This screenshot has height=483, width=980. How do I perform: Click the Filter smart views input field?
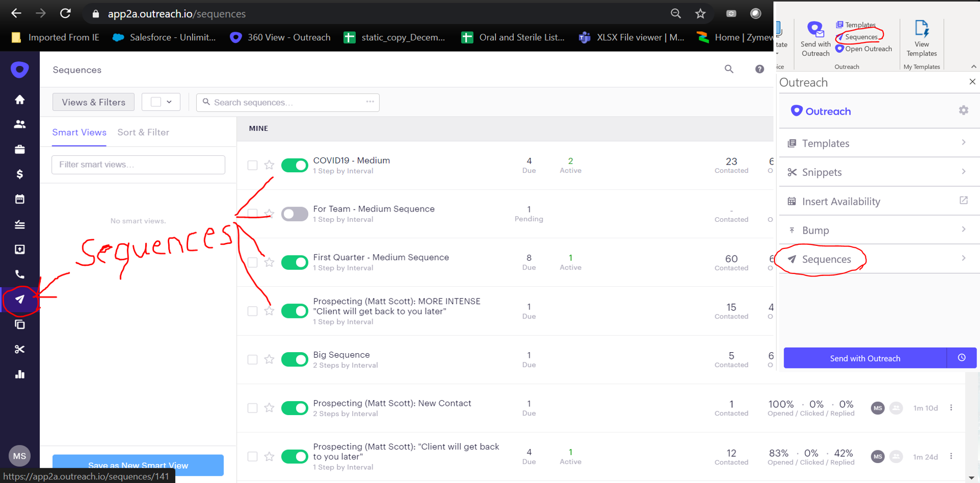pyautogui.click(x=138, y=165)
